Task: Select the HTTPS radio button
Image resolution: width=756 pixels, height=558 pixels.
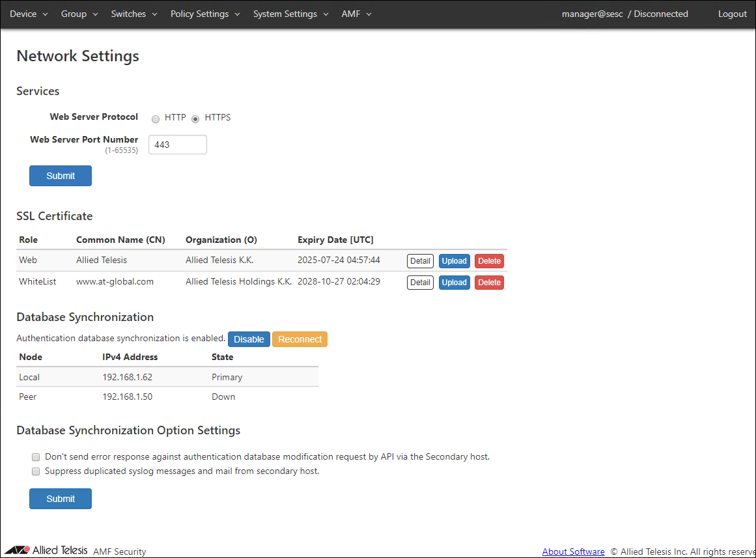Action: coord(195,119)
